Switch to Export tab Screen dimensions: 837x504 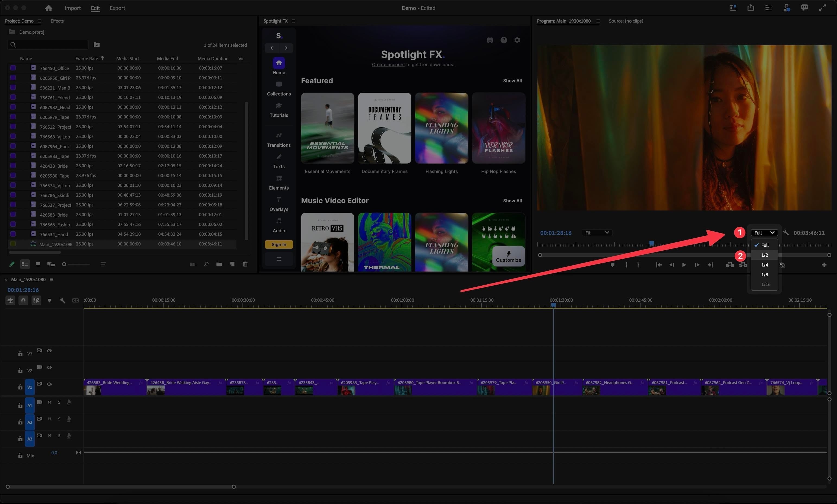click(x=117, y=8)
